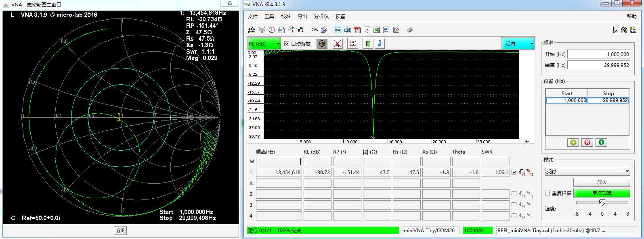Viewport: 644px width, 239px height.
Task: Click the miniVNA Tiny/COM26 status entry
Action: 431,231
